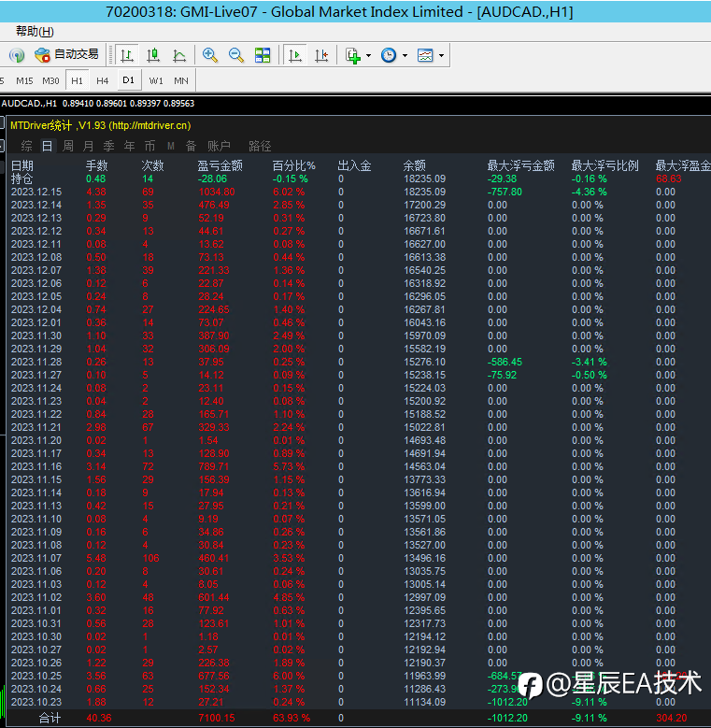Click the periods clock icon
Viewport: 711px width, 728px height.
389,55
